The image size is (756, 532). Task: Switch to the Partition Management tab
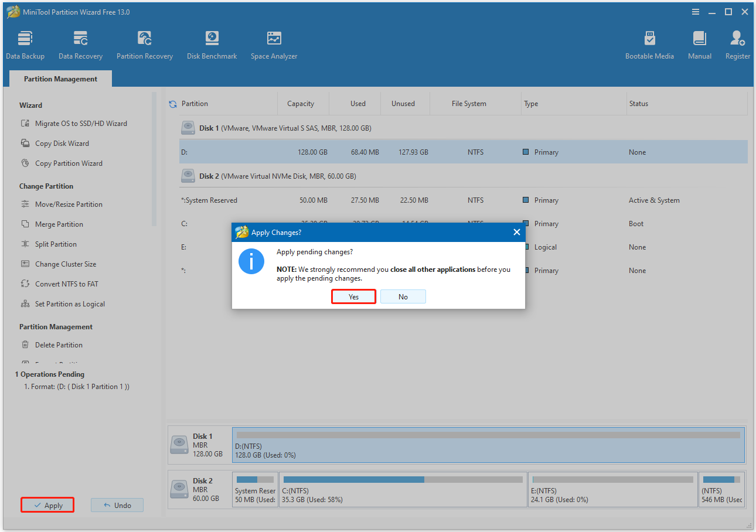click(x=60, y=79)
